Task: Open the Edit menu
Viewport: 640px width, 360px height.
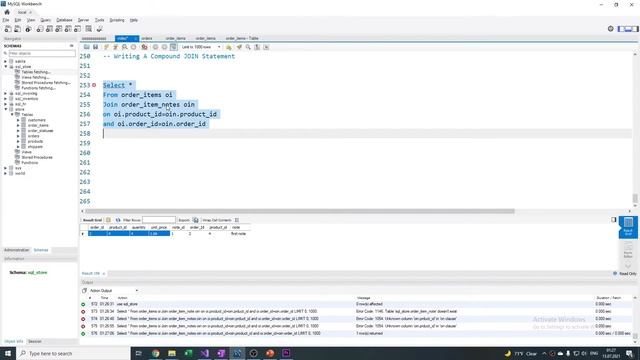Action: click(18, 20)
